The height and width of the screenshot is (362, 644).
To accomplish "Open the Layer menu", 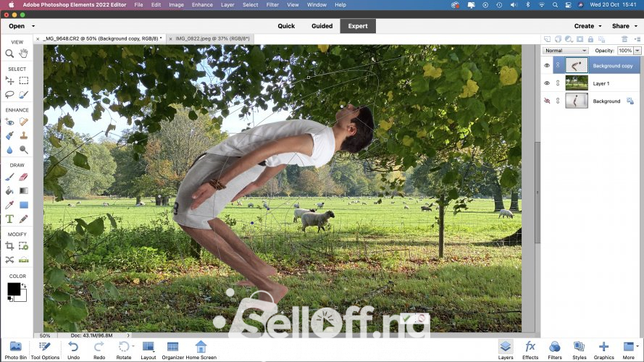I will [227, 5].
